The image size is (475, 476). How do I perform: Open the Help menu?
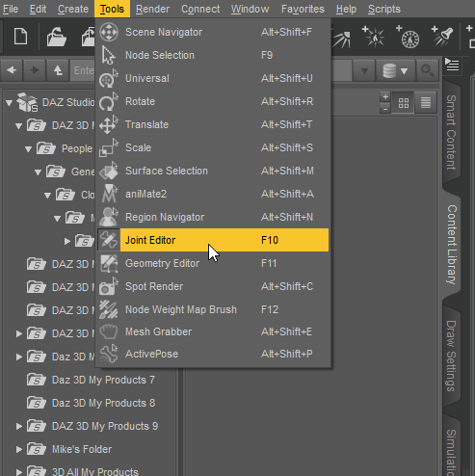pos(346,9)
